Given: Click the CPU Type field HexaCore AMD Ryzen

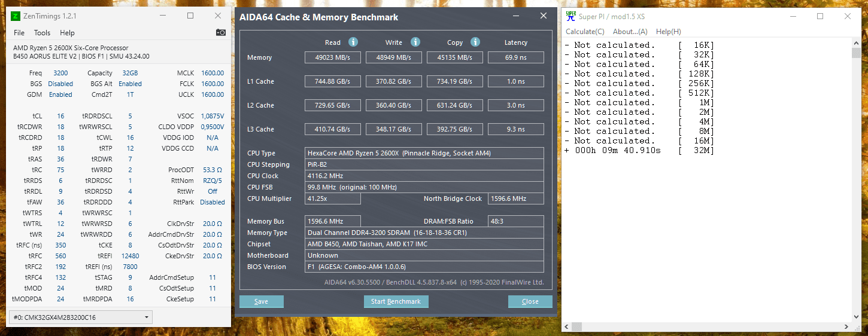Looking at the screenshot, I should point(424,153).
